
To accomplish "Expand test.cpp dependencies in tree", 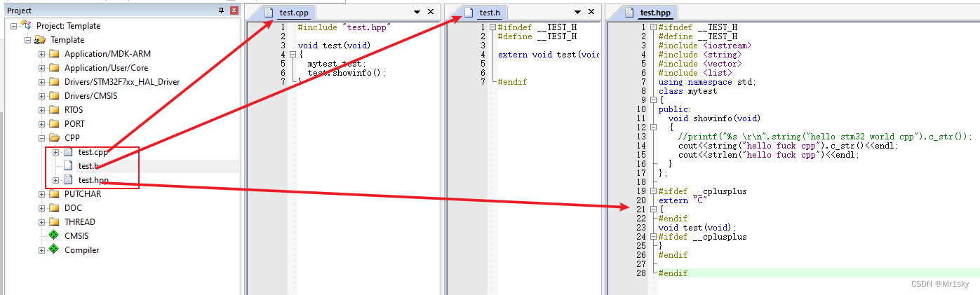I will pyautogui.click(x=56, y=152).
